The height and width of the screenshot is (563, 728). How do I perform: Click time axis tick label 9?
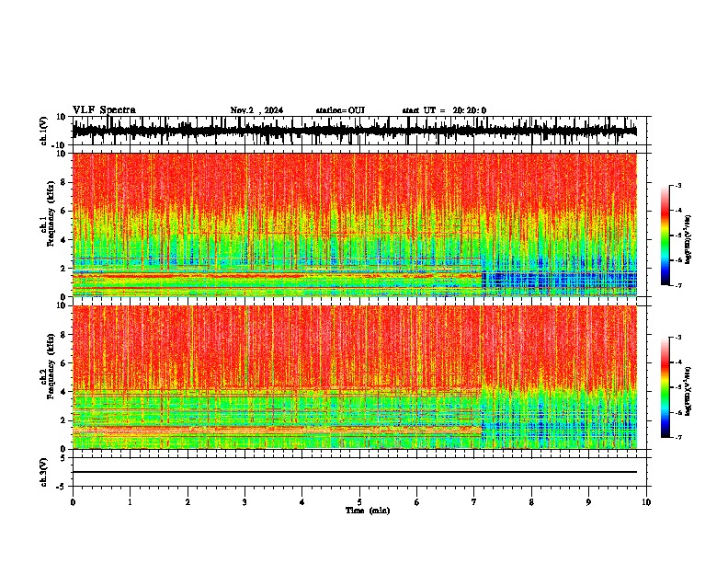tap(588, 502)
